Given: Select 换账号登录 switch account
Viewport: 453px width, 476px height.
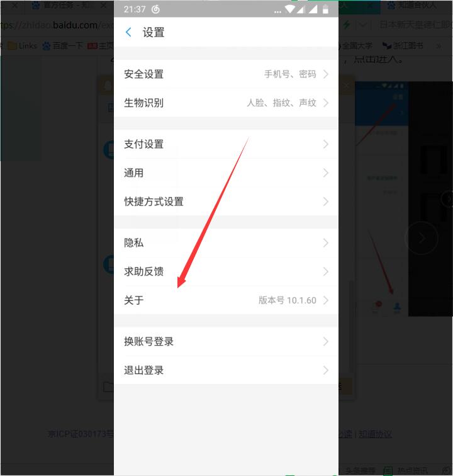Looking at the screenshot, I should click(226, 341).
